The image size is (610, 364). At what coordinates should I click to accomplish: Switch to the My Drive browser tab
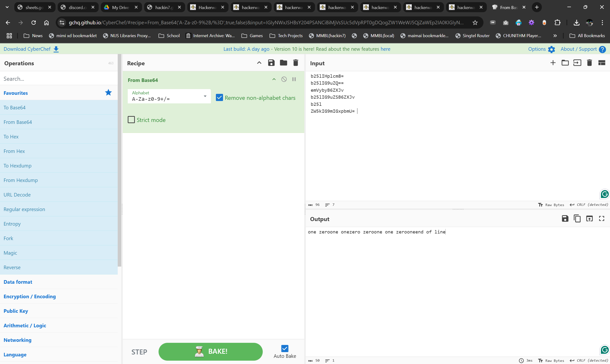tap(120, 7)
